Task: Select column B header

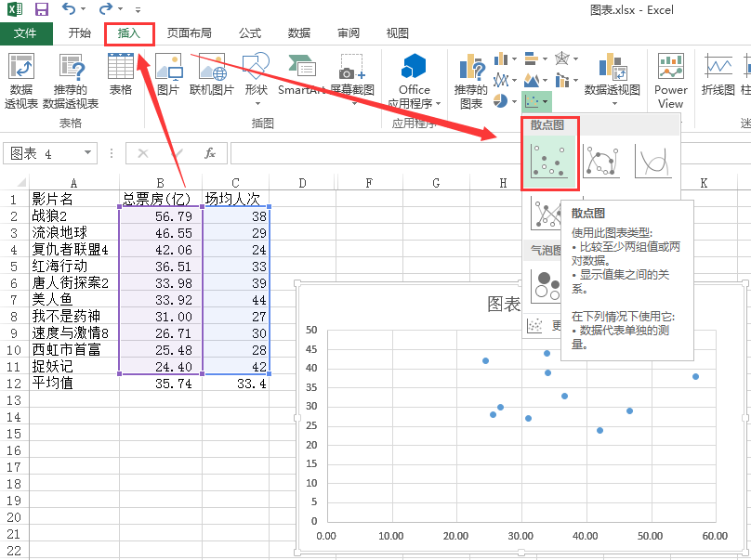Action: tap(161, 183)
